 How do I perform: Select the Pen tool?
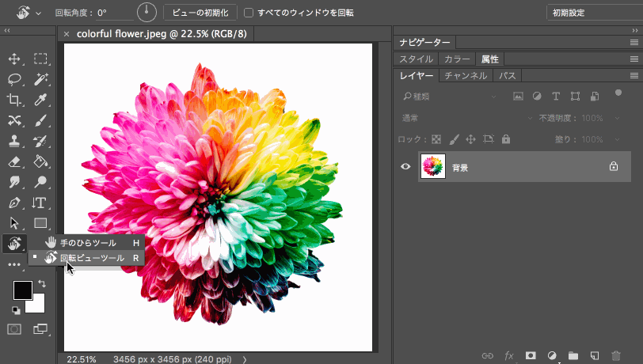[x=14, y=203]
